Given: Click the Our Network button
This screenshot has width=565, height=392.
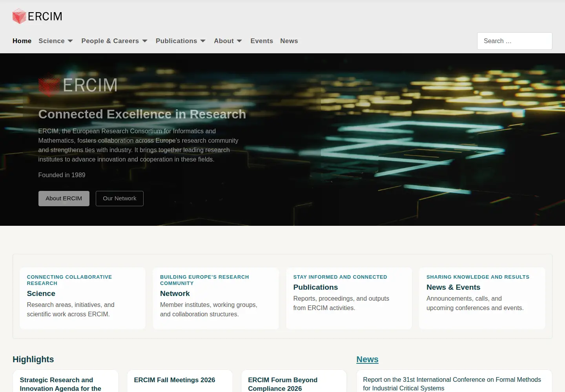Looking at the screenshot, I should 120,198.
